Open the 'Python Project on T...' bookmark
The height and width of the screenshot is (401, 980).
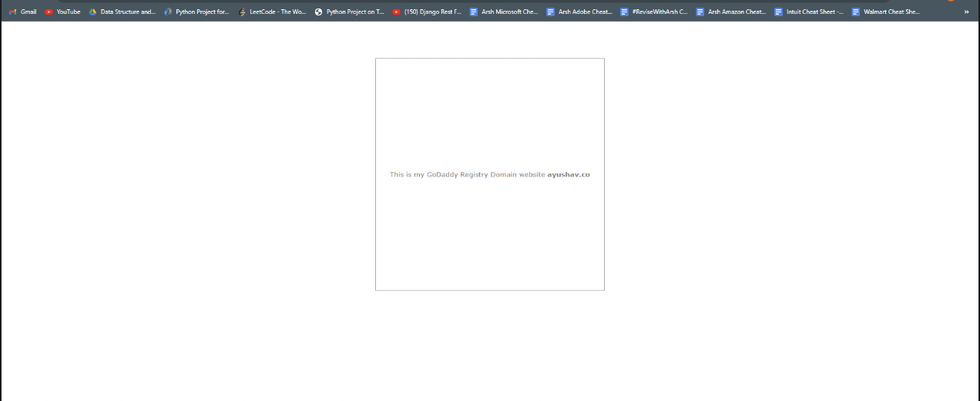pyautogui.click(x=349, y=12)
